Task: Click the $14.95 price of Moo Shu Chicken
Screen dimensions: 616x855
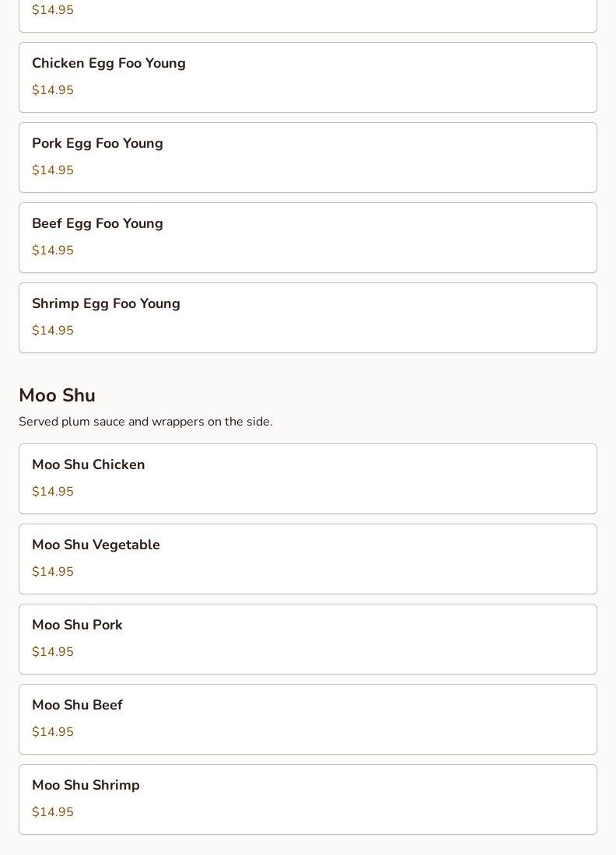Action: click(53, 492)
